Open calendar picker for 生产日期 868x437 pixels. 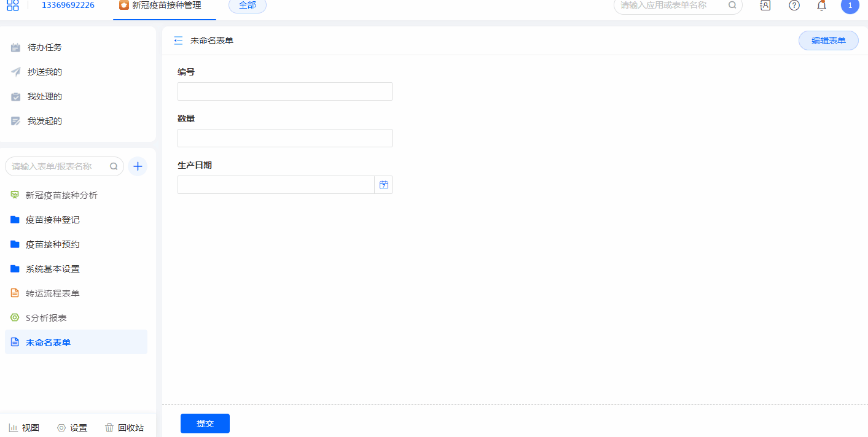coord(383,185)
